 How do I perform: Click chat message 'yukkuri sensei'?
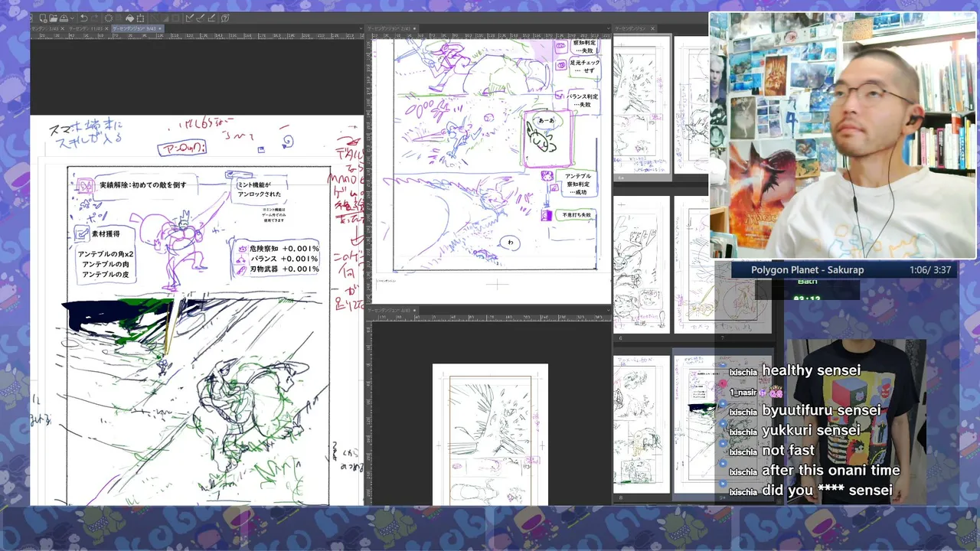(811, 430)
